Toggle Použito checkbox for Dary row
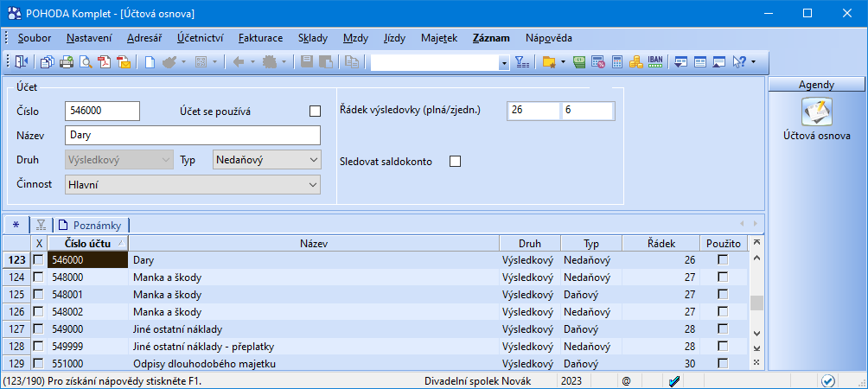868x389 pixels. [x=723, y=259]
